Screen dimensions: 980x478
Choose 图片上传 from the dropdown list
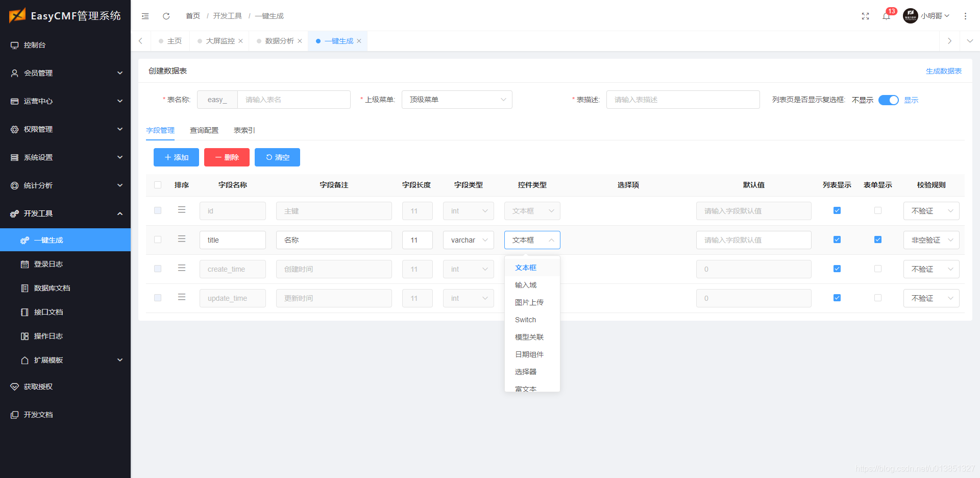click(x=532, y=302)
